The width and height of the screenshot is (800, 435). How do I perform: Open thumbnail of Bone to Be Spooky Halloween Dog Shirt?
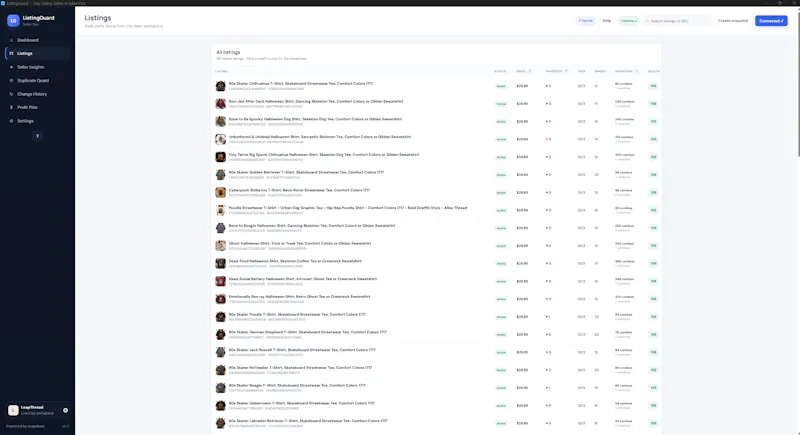[220, 121]
